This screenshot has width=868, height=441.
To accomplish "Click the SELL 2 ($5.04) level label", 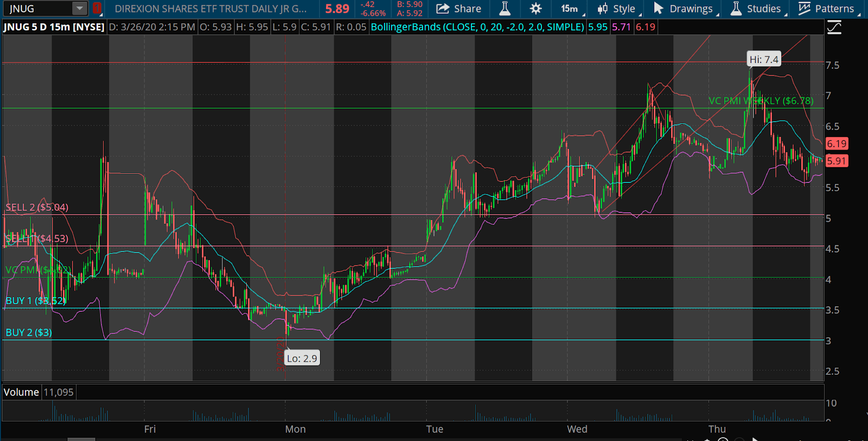I will [x=37, y=207].
